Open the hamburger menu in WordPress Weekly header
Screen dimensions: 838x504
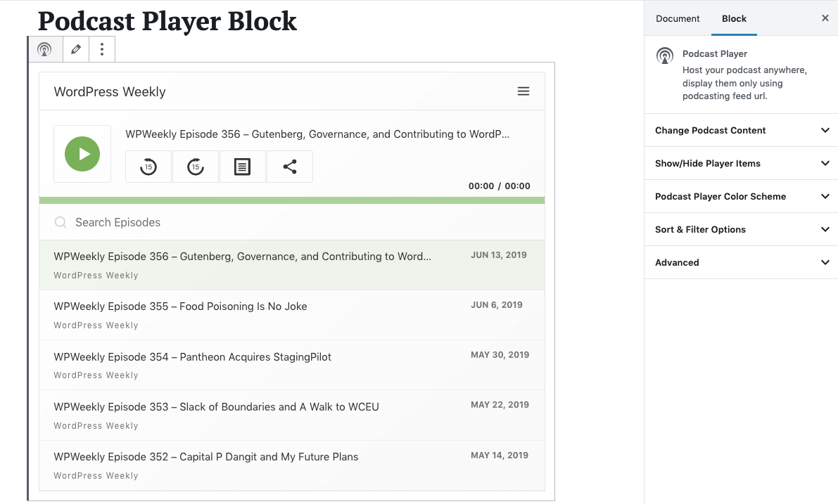pyautogui.click(x=523, y=91)
